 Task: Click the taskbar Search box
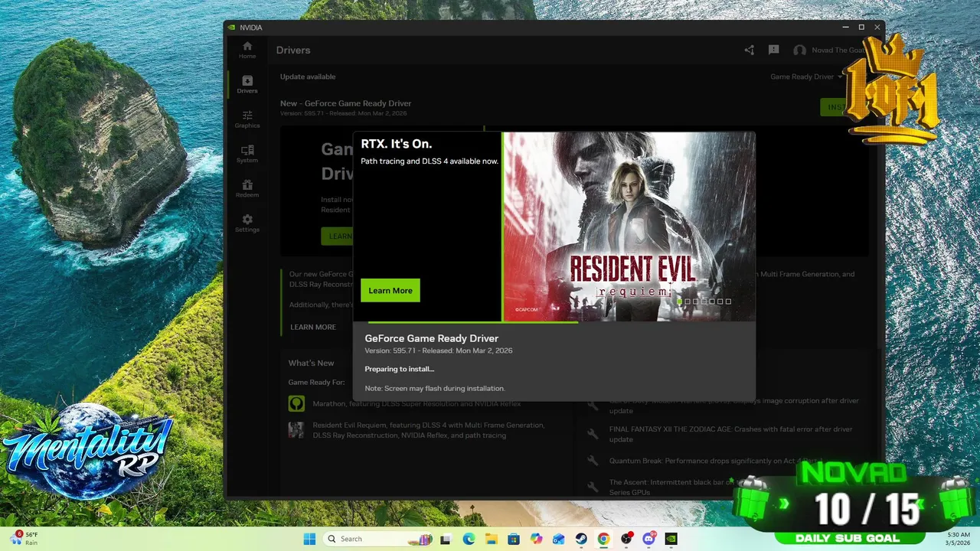pyautogui.click(x=377, y=539)
